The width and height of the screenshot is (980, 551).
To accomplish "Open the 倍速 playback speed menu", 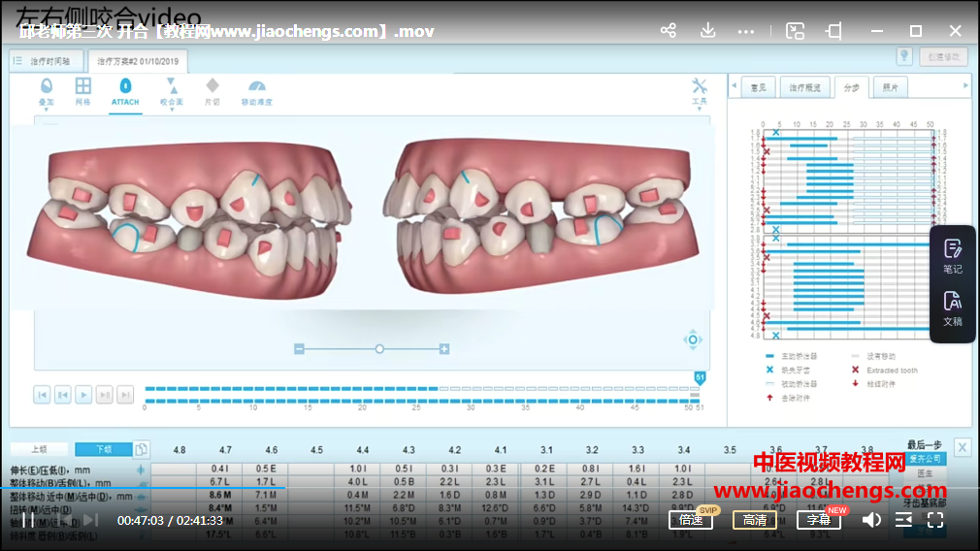I will (691, 520).
